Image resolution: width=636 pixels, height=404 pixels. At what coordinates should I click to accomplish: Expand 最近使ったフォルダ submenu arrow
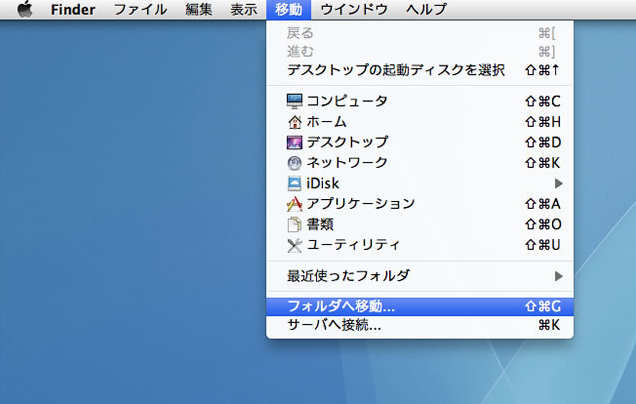(559, 275)
